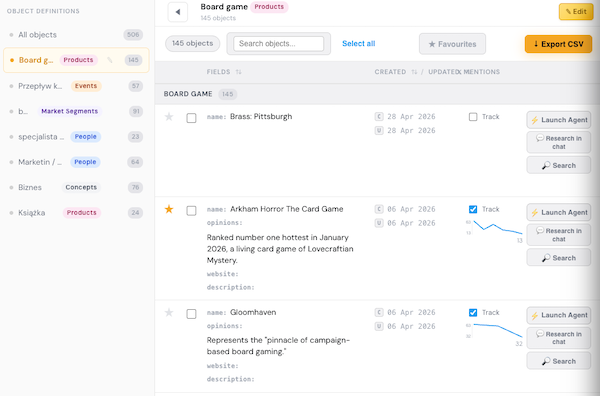The height and width of the screenshot is (396, 600).
Task: Research Brass: Pittsburgh in chat
Action: coord(559,142)
